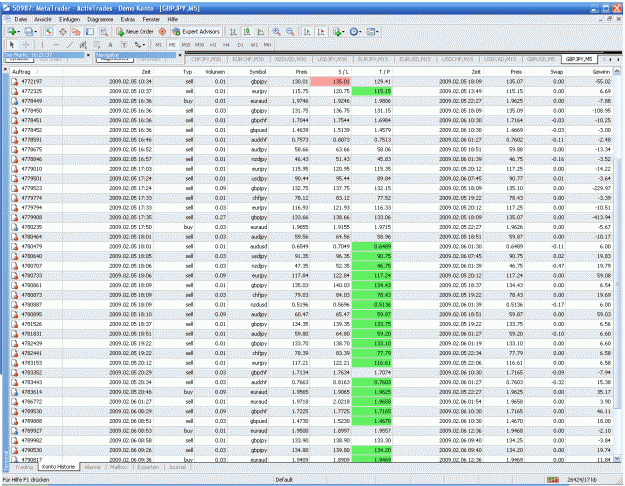625x486 pixels.
Task: Click connection status bars in status bar
Action: tap(553, 480)
